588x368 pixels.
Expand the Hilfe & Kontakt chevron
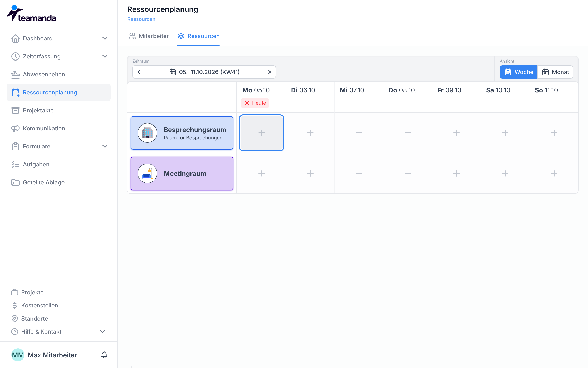[x=102, y=332]
